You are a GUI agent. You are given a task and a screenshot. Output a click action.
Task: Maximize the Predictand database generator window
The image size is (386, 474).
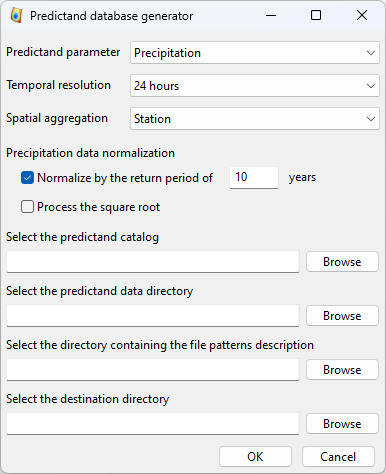click(316, 15)
